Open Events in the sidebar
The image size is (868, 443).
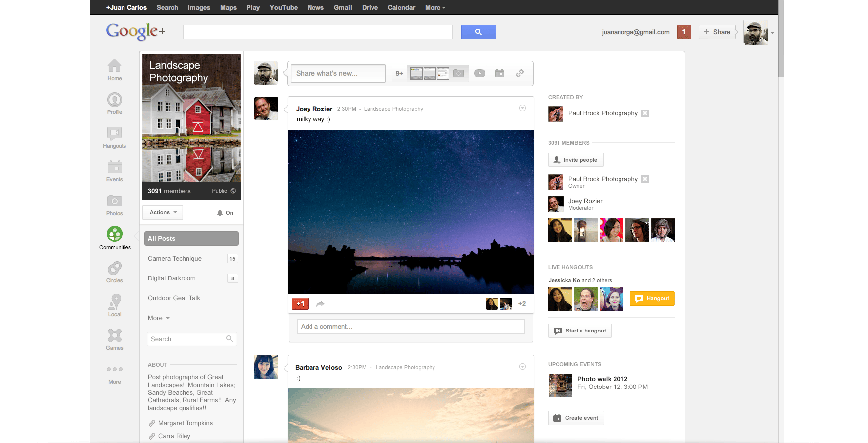(x=114, y=171)
